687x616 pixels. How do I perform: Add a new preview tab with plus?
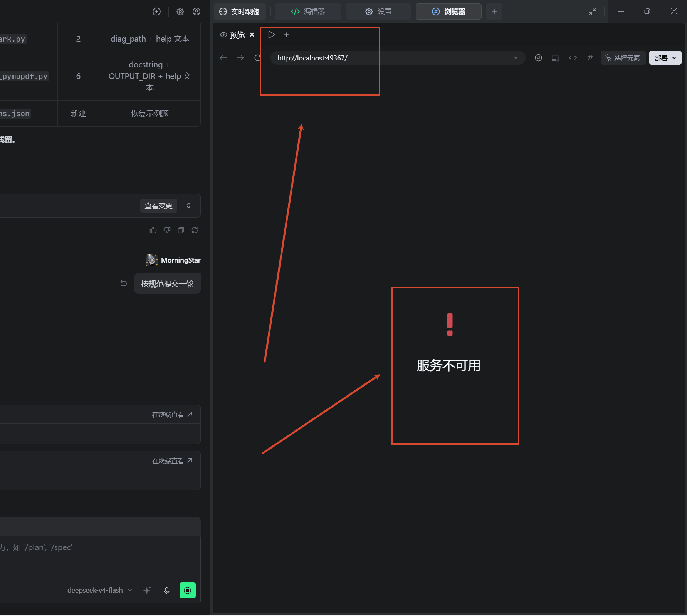(x=286, y=35)
